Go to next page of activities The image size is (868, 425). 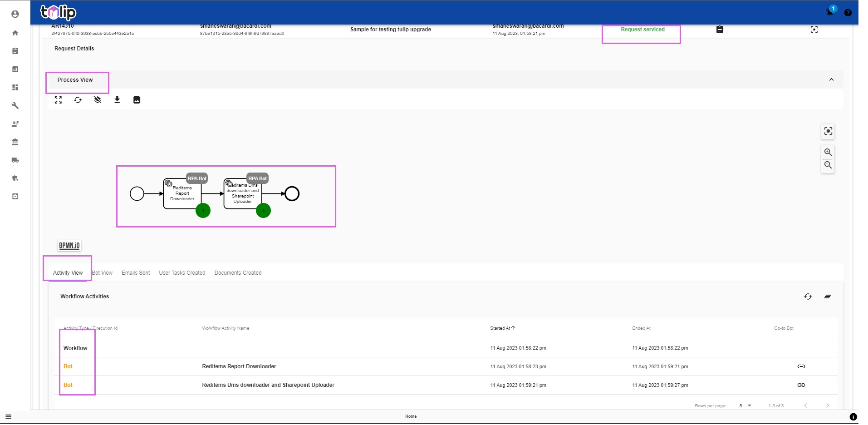828,405
